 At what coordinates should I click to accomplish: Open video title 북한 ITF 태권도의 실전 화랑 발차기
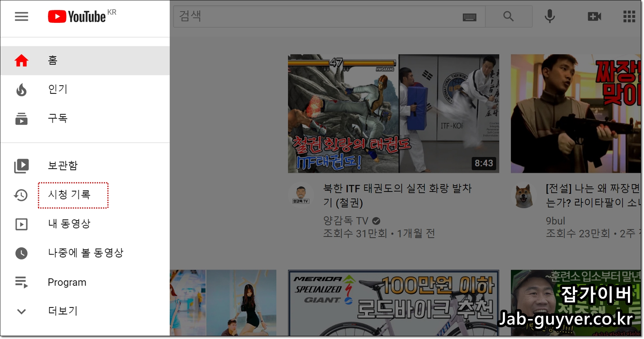pyautogui.click(x=397, y=195)
